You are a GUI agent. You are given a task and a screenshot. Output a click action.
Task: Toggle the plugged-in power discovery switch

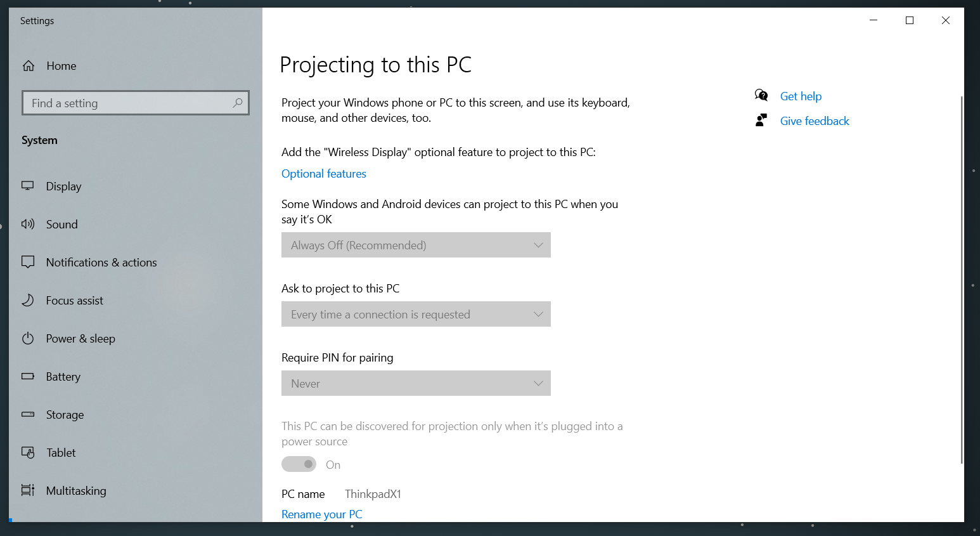pos(299,464)
